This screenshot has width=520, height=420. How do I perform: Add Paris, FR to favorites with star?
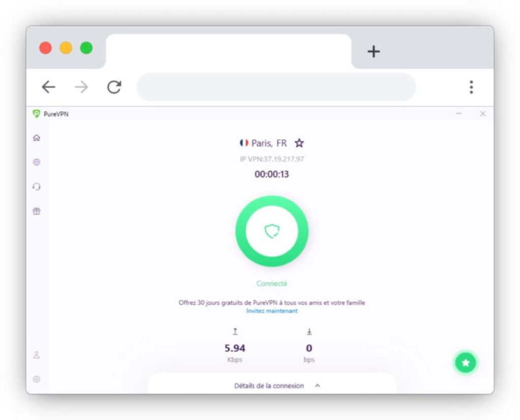(299, 143)
